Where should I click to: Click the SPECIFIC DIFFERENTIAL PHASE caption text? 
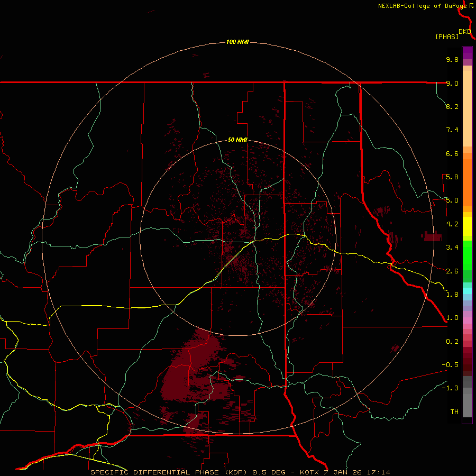tap(154, 472)
